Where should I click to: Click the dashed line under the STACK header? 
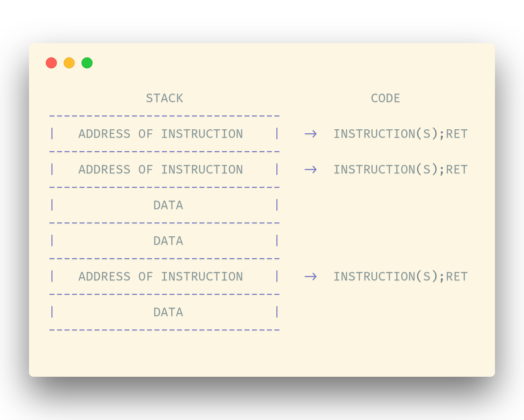[x=164, y=116]
